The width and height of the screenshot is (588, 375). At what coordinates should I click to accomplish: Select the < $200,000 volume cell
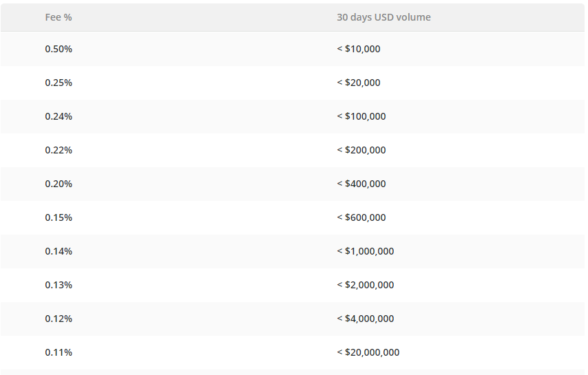(361, 150)
